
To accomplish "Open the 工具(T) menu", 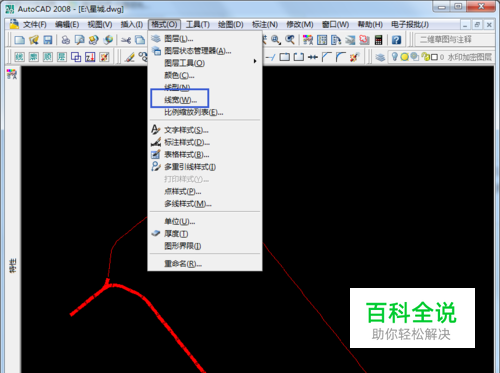I will [x=198, y=25].
